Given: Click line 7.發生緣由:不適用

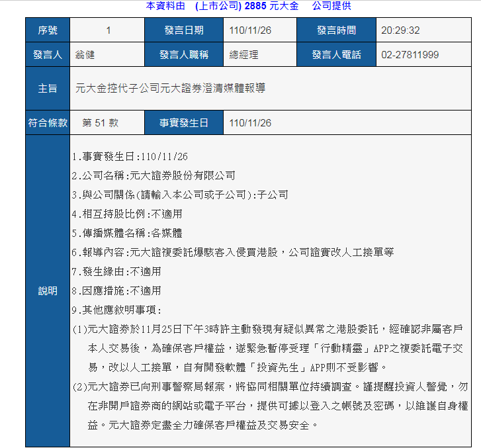Looking at the screenshot, I should [116, 271].
